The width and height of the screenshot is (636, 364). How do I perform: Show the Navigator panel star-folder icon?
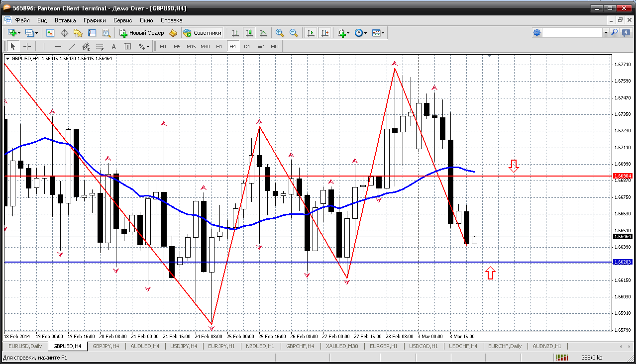coord(78,33)
